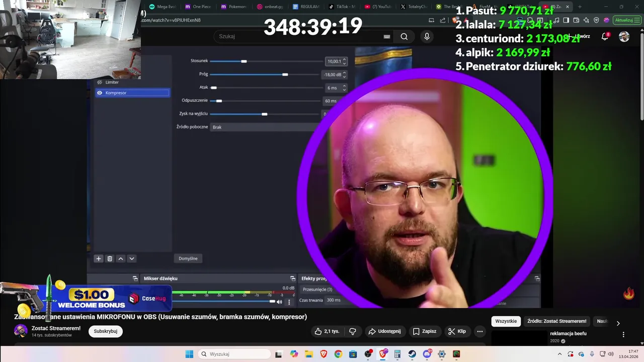Switch to TikTok browser tab

pos(342,7)
